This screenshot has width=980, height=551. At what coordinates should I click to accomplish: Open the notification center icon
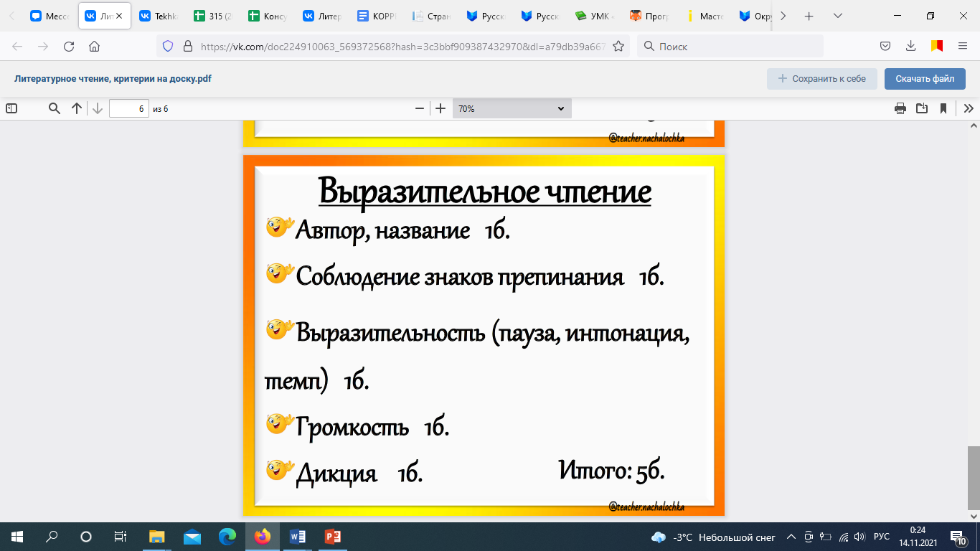point(958,537)
